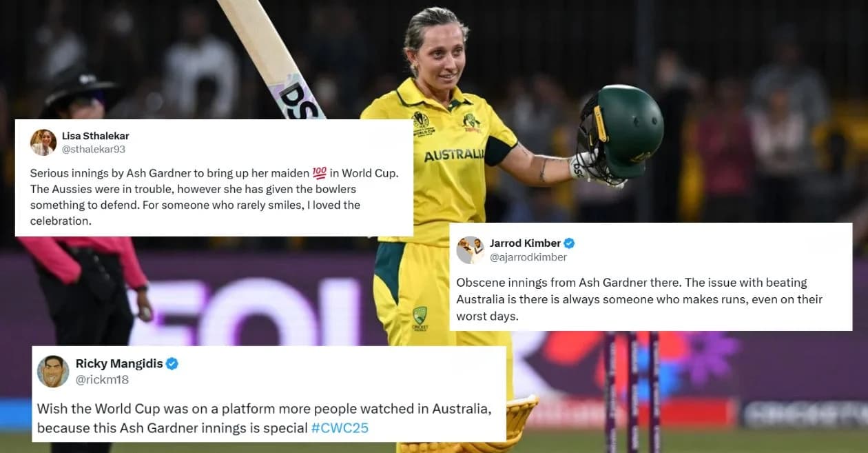This screenshot has width=868, height=453.
Task: Open the @rickm18 username
Action: click(102, 379)
